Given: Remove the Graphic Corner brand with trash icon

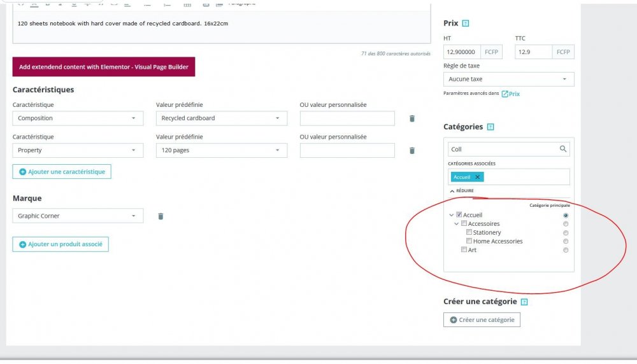Looking at the screenshot, I should (161, 216).
